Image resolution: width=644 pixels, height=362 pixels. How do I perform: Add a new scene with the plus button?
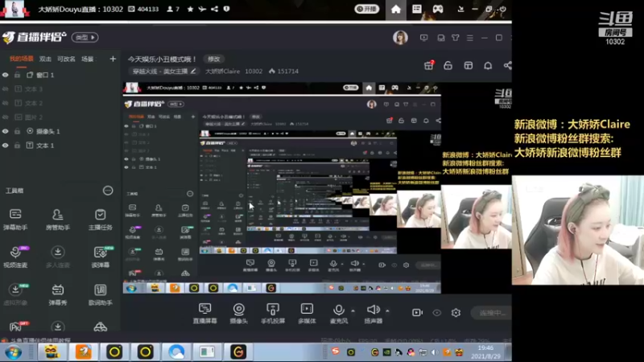coord(113,59)
